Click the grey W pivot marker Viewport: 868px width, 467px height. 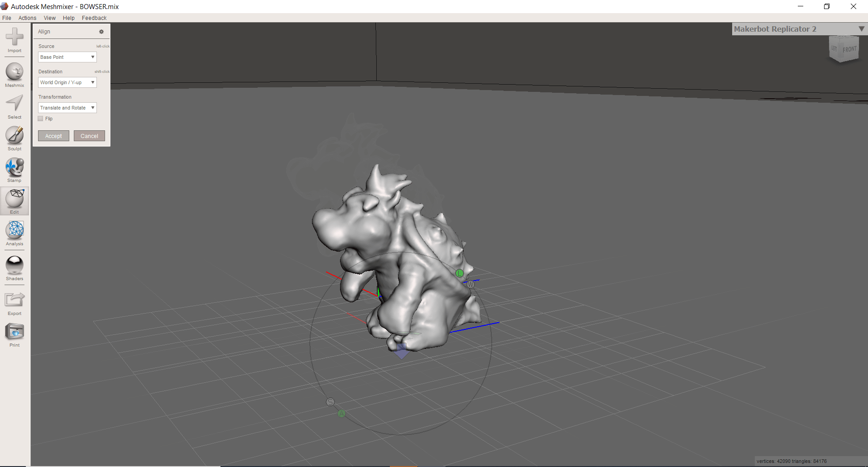[x=471, y=284]
